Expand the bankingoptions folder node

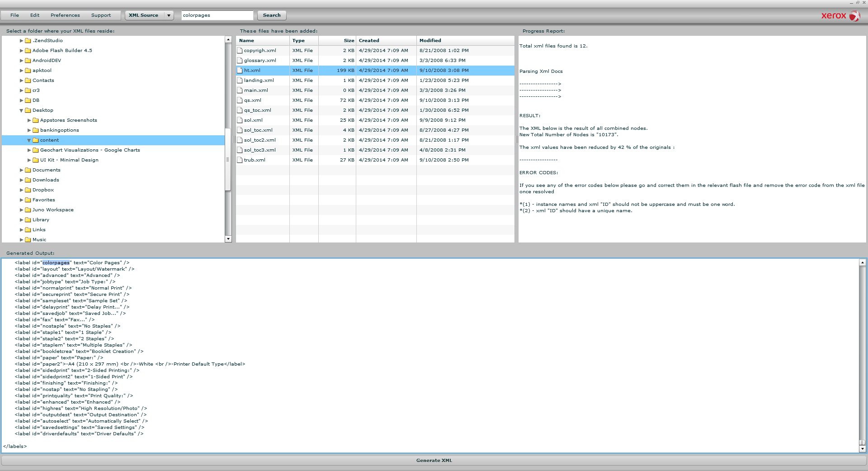(x=29, y=130)
